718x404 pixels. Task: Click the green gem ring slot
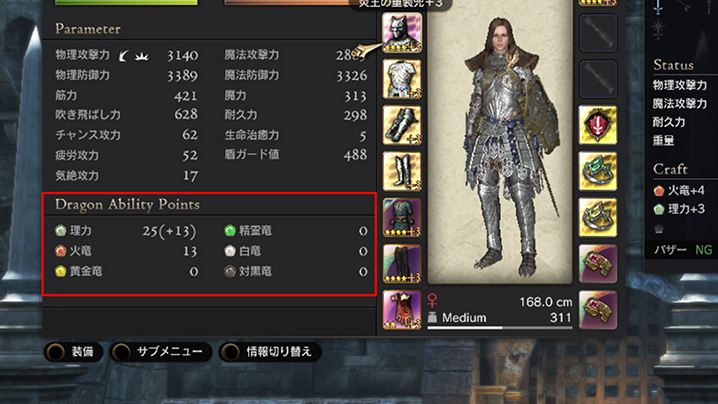pos(598,171)
